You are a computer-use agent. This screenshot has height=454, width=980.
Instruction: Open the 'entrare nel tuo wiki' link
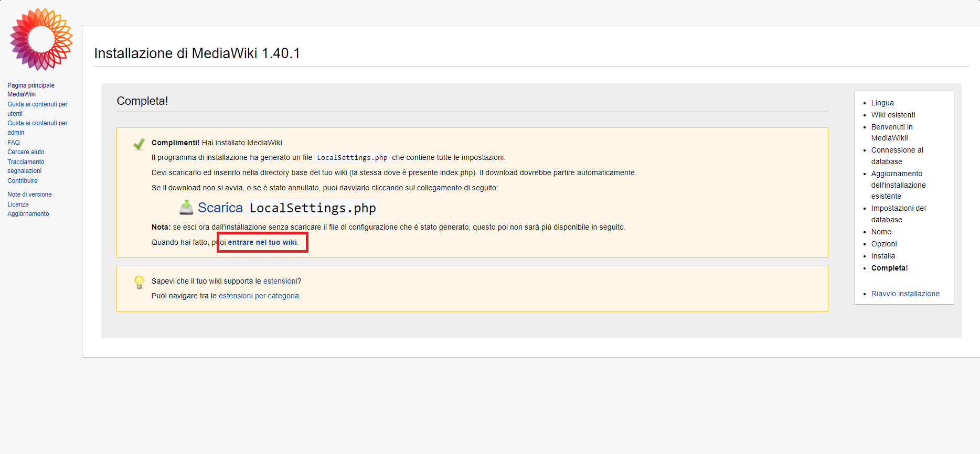(x=262, y=242)
